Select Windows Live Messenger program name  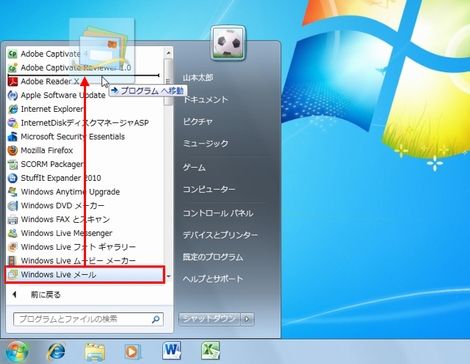(66, 233)
